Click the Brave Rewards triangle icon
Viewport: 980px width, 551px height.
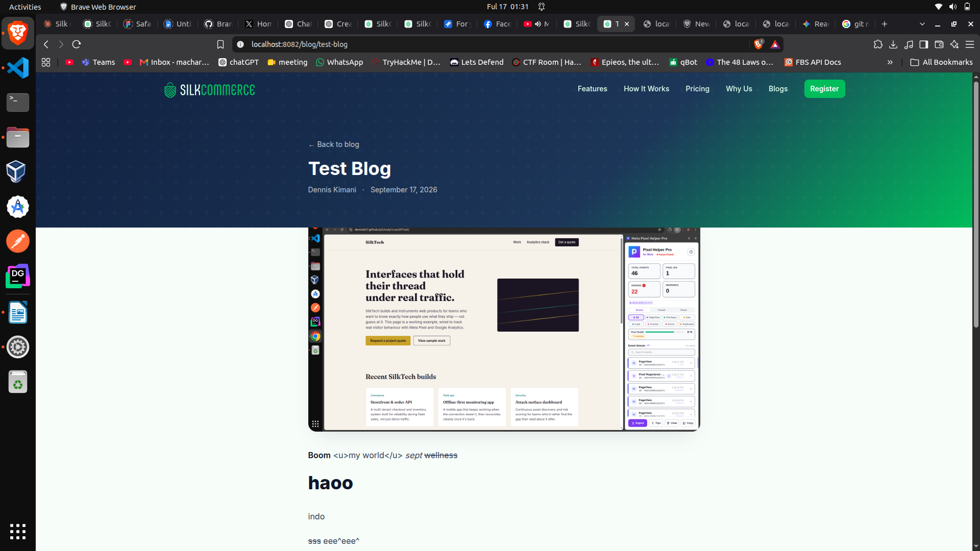(x=775, y=44)
